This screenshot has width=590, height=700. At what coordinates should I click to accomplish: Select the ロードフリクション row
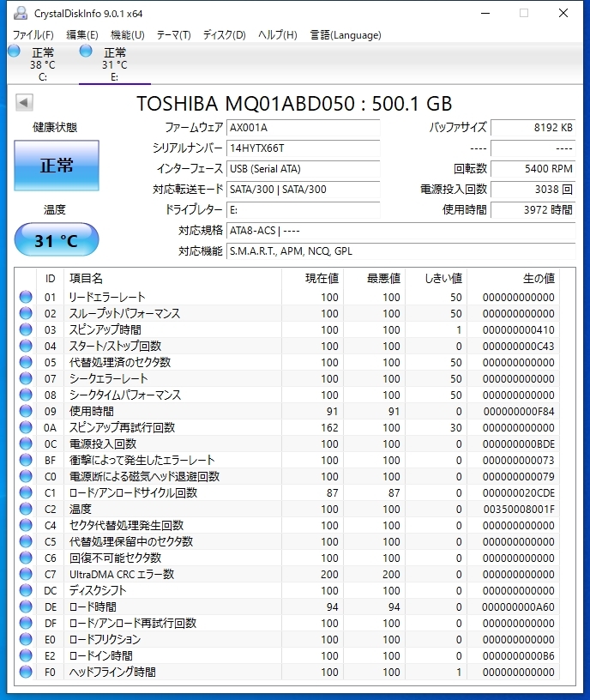tap(288, 639)
